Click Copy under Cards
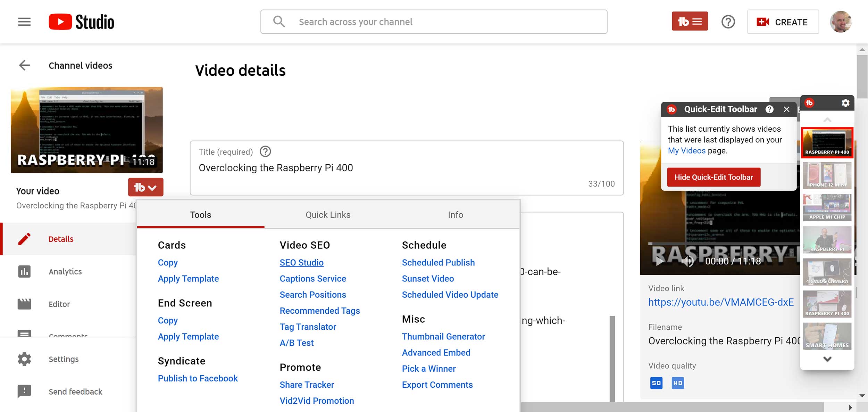This screenshot has width=868, height=412. [x=168, y=263]
